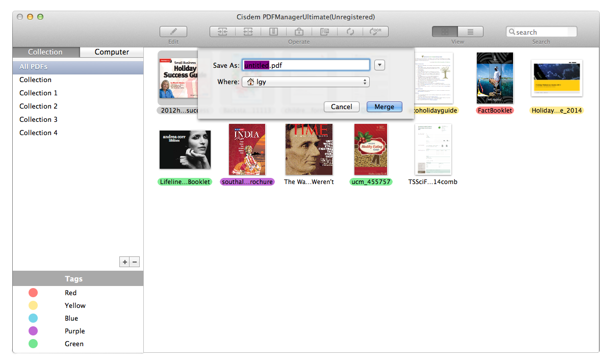This screenshot has width=612, height=364.
Task: Select Collection 4 in sidebar
Action: [x=78, y=133]
